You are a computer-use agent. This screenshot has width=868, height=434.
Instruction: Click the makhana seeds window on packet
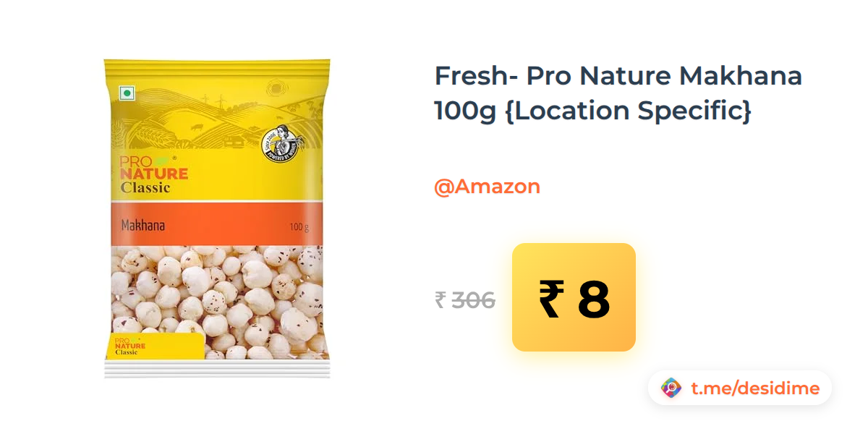pyautogui.click(x=217, y=302)
